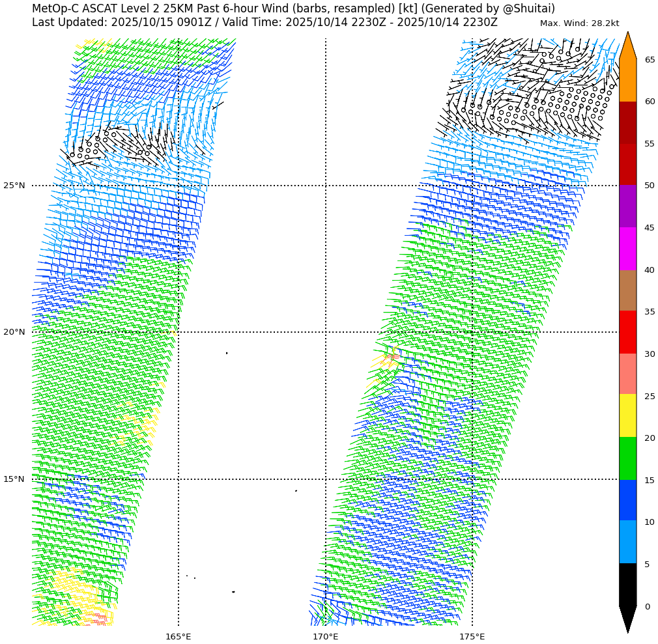Pick the brown 35-40 kt color band
Screen dimensions: 658x644
tap(627, 290)
